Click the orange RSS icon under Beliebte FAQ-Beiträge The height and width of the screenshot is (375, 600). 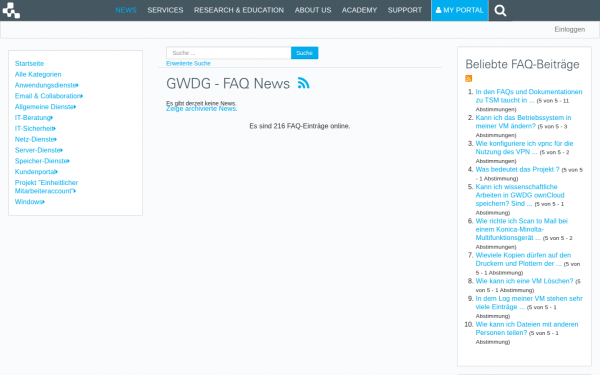coord(468,78)
